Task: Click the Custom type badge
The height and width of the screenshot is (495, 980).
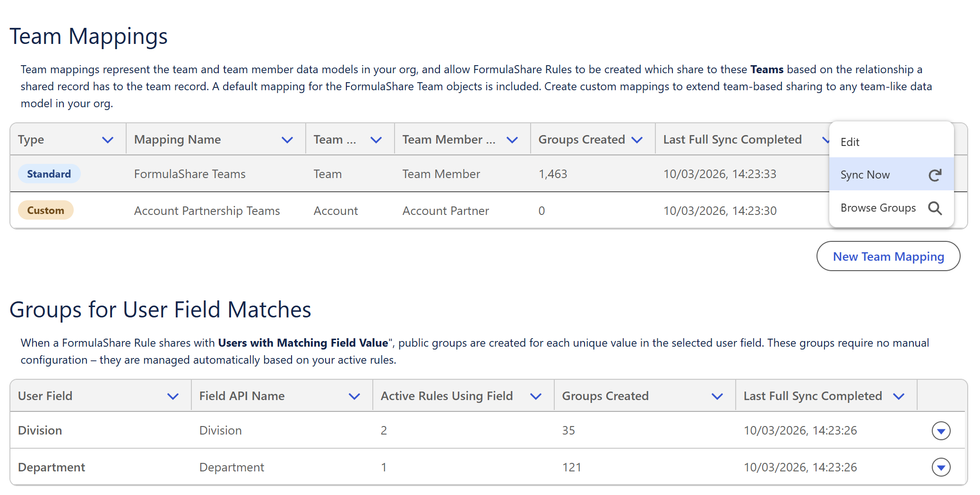Action: click(x=46, y=210)
